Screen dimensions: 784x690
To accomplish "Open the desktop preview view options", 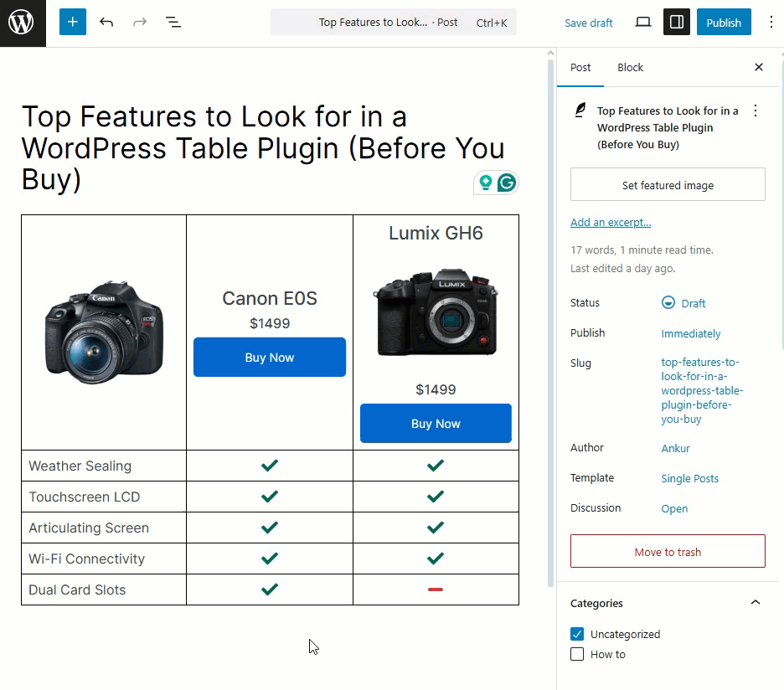I will click(643, 22).
